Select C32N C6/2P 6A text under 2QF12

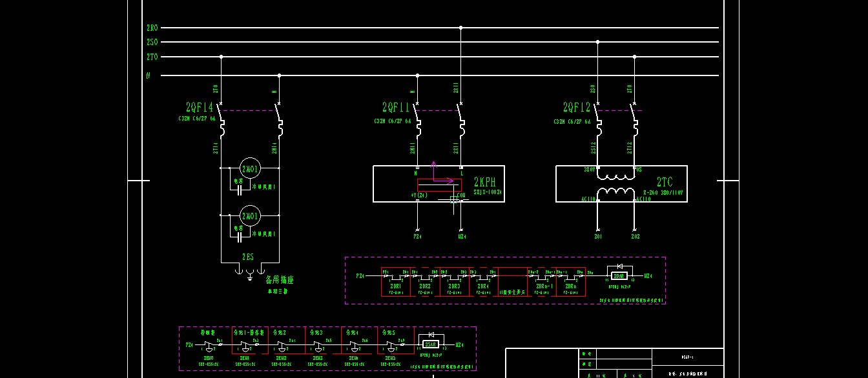coord(572,121)
